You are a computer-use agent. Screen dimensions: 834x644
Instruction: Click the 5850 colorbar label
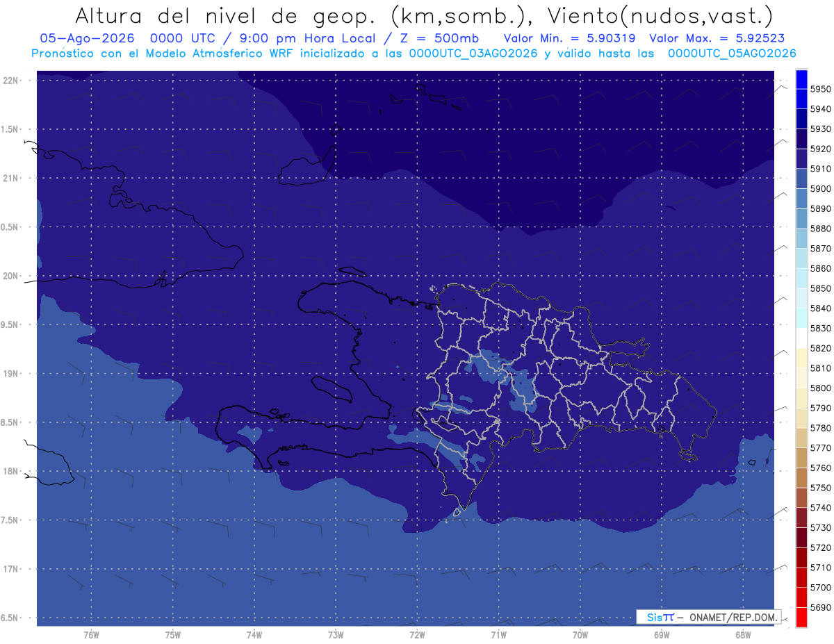point(821,288)
